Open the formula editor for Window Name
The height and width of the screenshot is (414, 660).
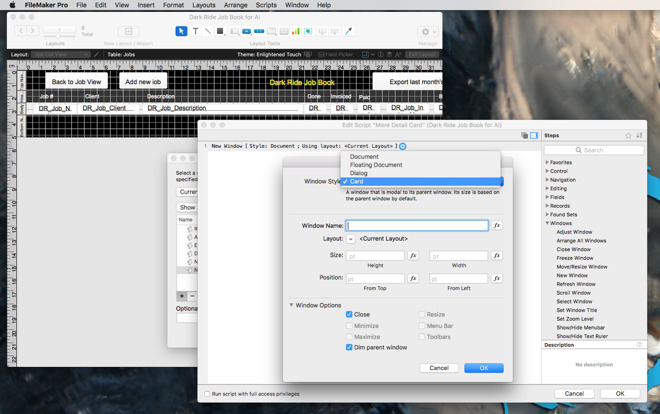pos(497,226)
